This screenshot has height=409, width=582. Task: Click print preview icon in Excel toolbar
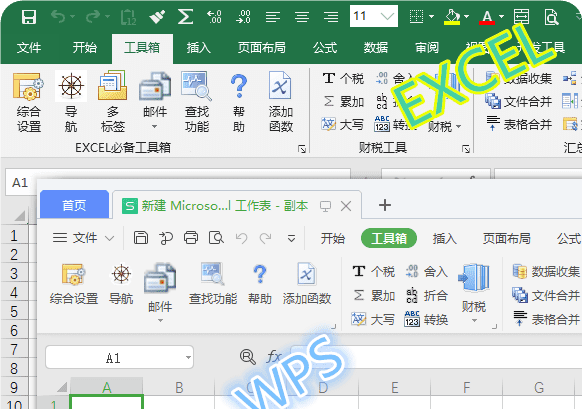tap(551, 17)
